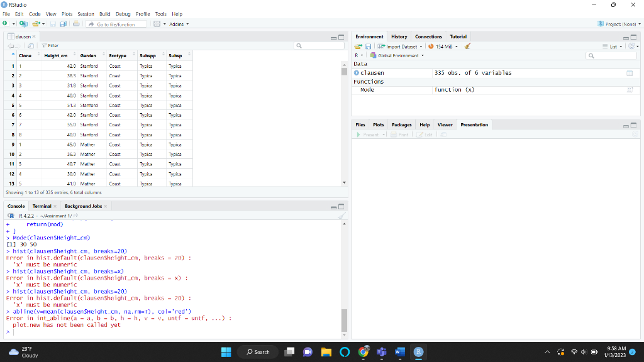Click the console vertical scrollbar thumb
Image resolution: width=644 pixels, height=362 pixels.
344,320
